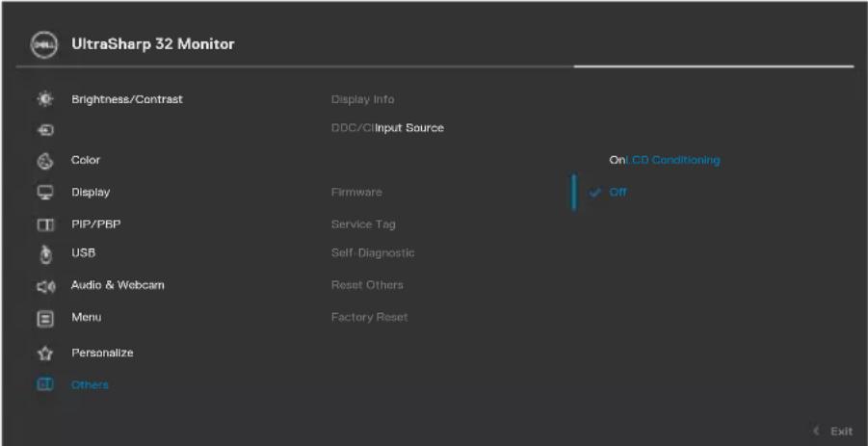Select Display Info in submenu
This screenshot has width=868, height=446.
click(x=362, y=99)
